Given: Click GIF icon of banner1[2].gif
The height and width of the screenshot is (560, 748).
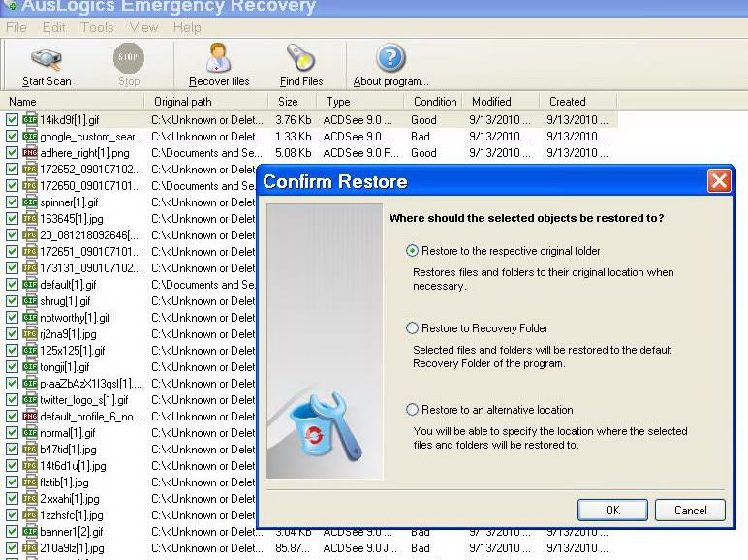Looking at the screenshot, I should coord(30,531).
